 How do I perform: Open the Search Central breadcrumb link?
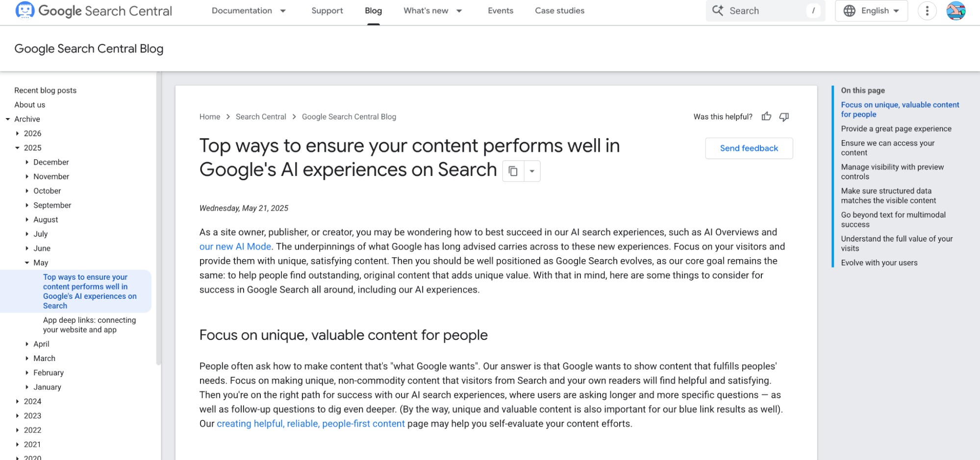pos(261,117)
